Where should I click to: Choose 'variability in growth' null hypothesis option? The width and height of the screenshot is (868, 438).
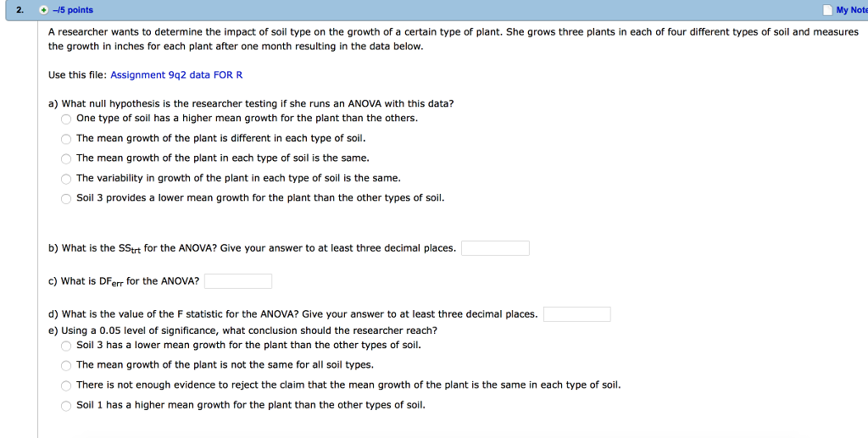(x=66, y=179)
